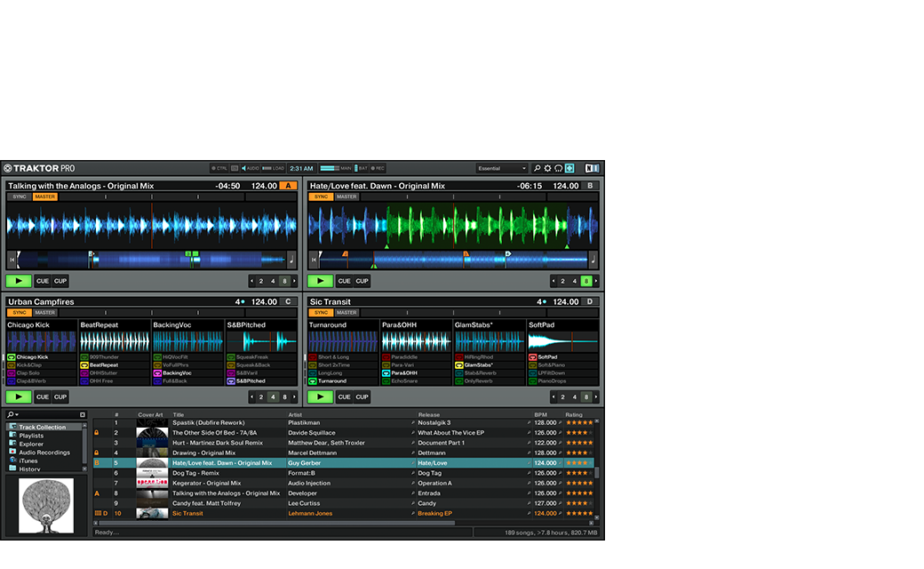Viewport: 924px width, 569px height.
Task: Increase loop size arrow on Deck A
Action: point(294,281)
